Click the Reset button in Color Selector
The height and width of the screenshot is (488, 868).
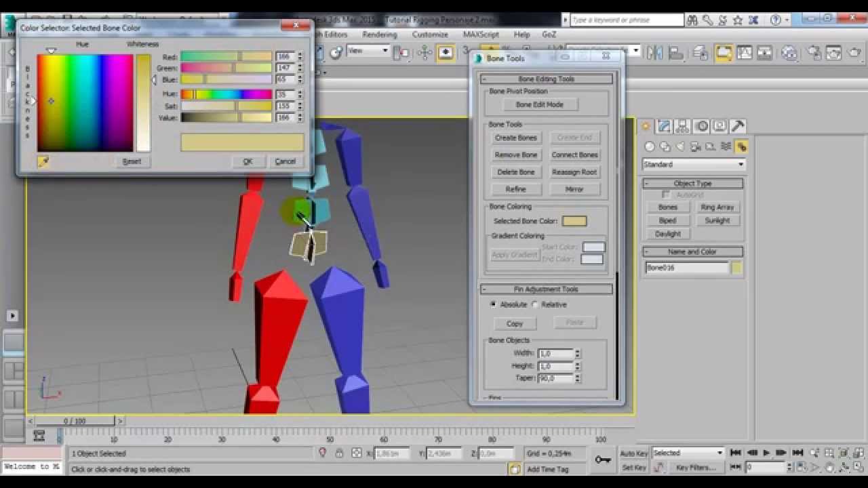(132, 161)
